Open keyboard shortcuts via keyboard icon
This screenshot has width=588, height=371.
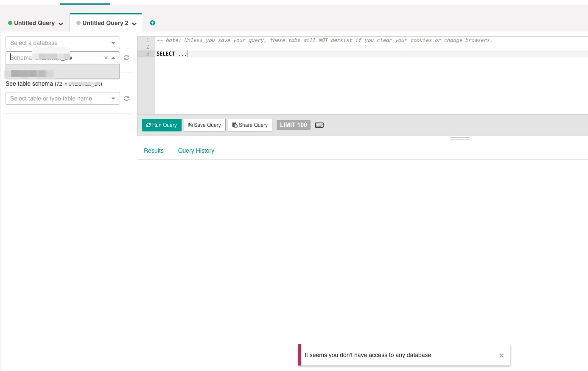coord(319,125)
